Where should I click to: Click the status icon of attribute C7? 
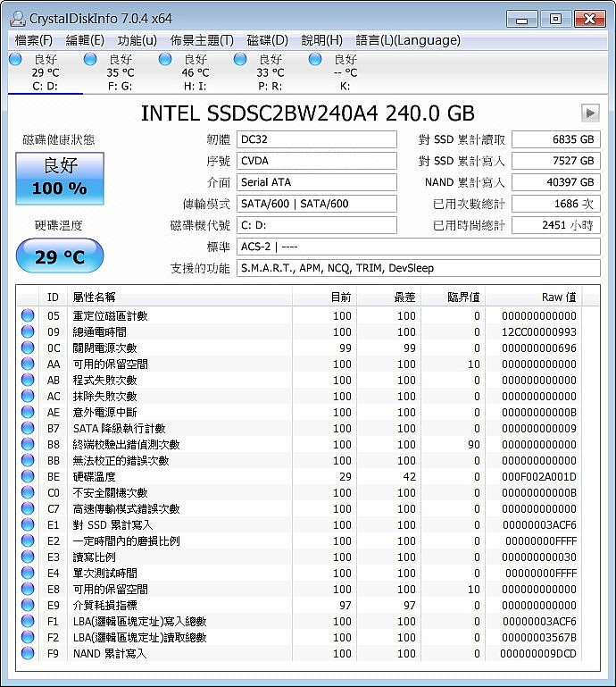pyautogui.click(x=28, y=508)
